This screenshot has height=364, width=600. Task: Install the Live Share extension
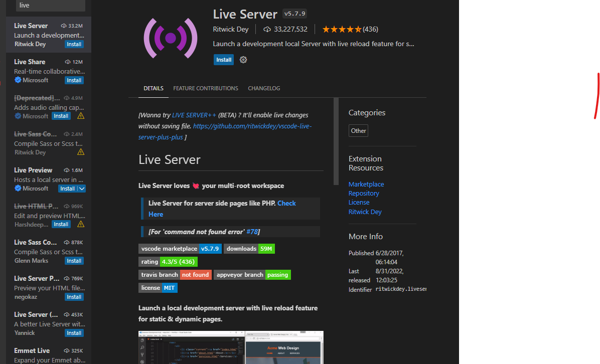74,80
